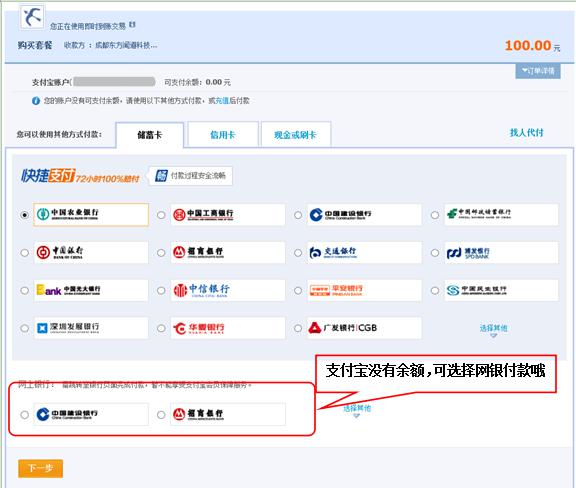
Task: Click the 平安银行 logo card
Action: click(x=364, y=290)
